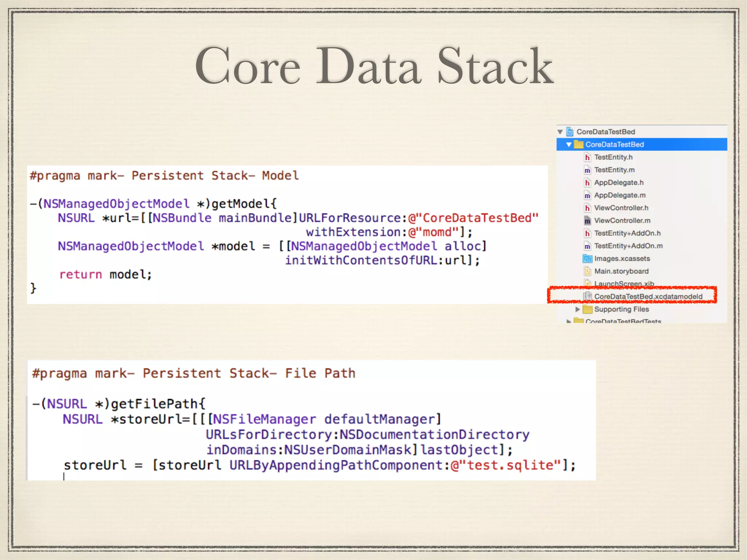
Task: Open TestEntity+AddOn.m category file
Action: (628, 246)
